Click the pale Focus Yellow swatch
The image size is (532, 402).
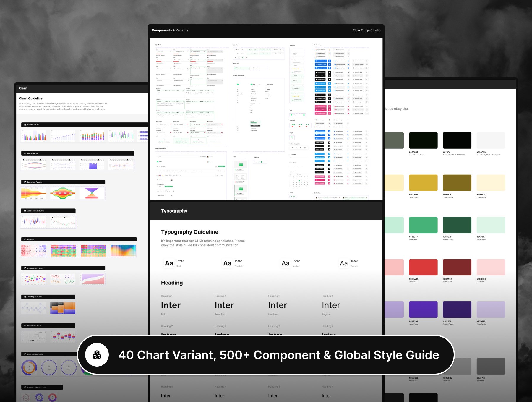coord(491,183)
